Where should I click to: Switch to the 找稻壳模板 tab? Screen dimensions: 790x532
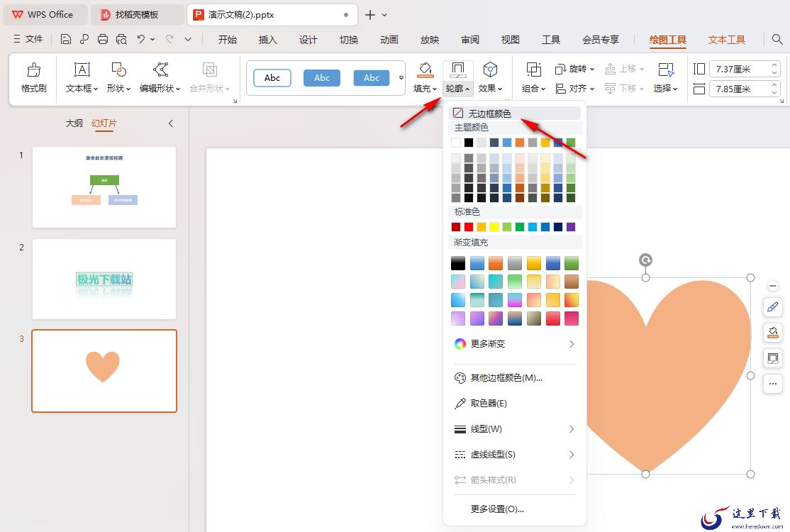point(136,15)
